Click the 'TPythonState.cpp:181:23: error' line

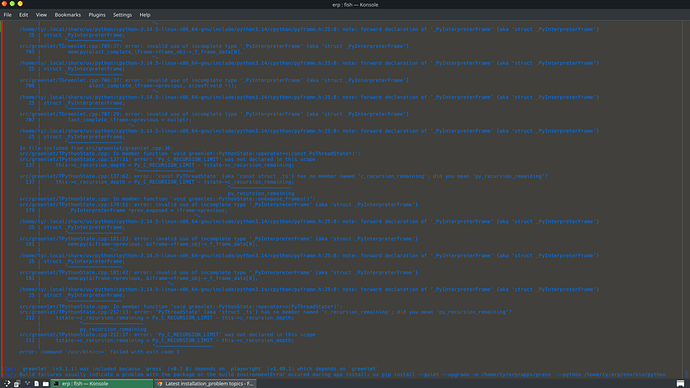219,239
